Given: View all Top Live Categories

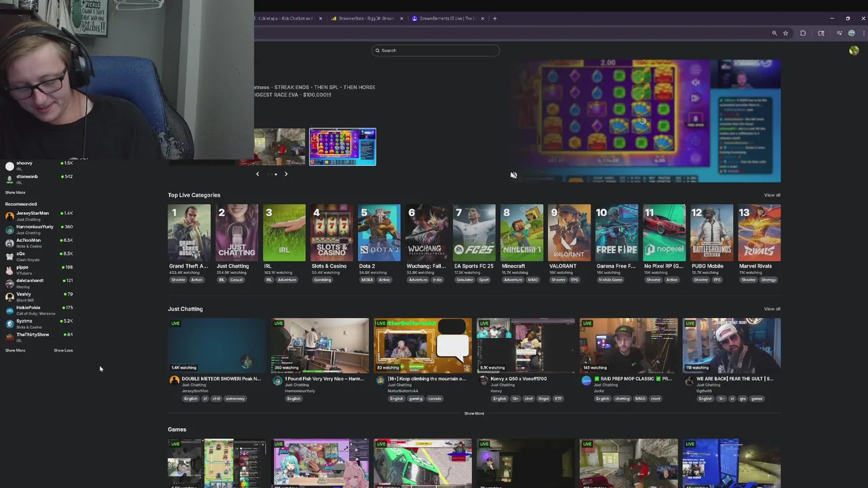Looking at the screenshot, I should tap(772, 195).
